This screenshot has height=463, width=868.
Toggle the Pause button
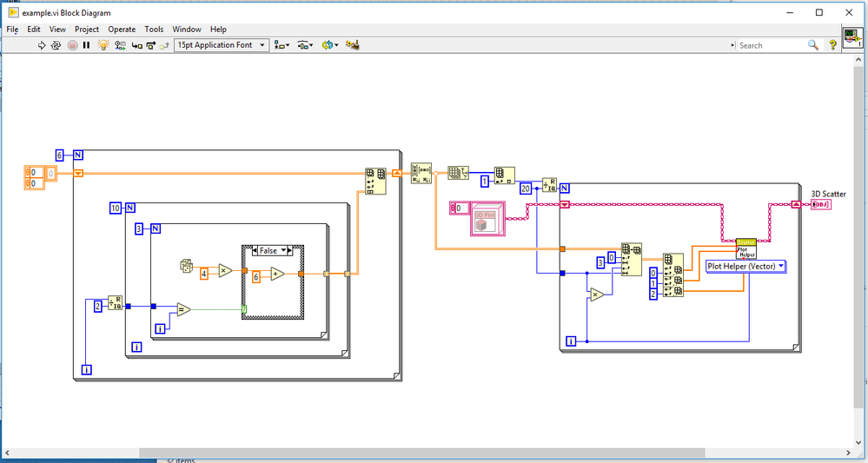pyautogui.click(x=86, y=45)
